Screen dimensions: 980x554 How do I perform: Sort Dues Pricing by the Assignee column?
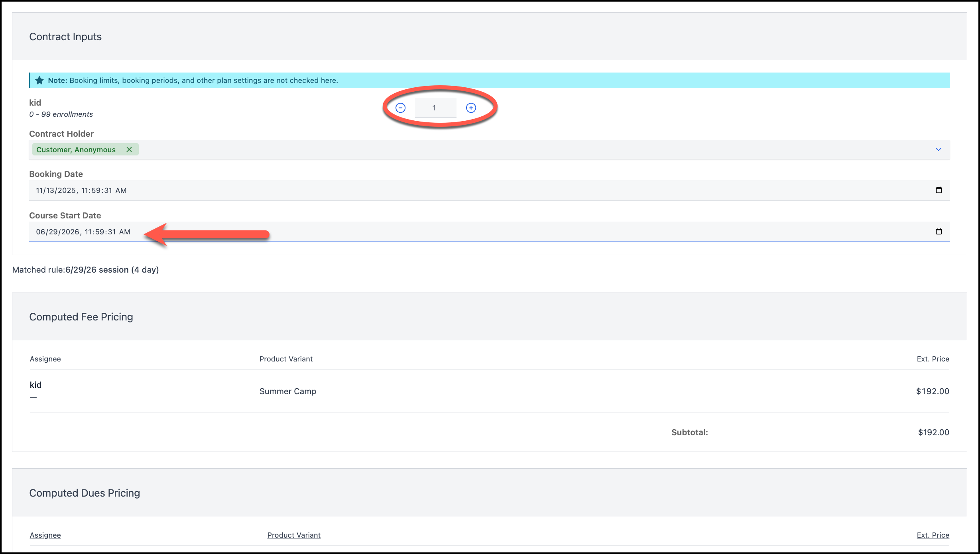pyautogui.click(x=45, y=535)
